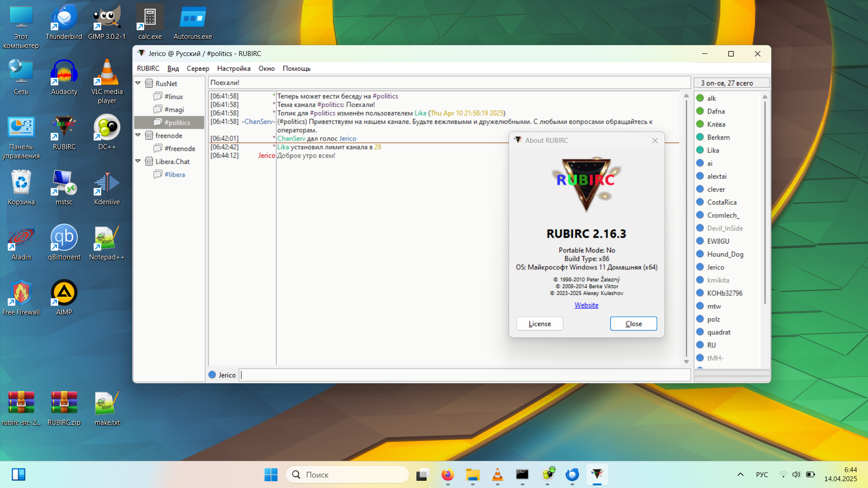This screenshot has width=868, height=488.
Task: Select user CostaRica in user list
Action: point(722,202)
